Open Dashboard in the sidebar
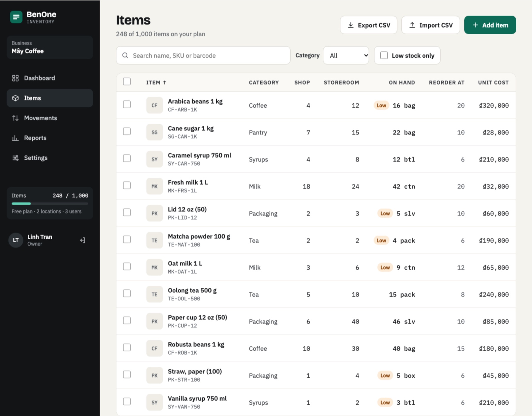The width and height of the screenshot is (532, 416). (x=50, y=78)
